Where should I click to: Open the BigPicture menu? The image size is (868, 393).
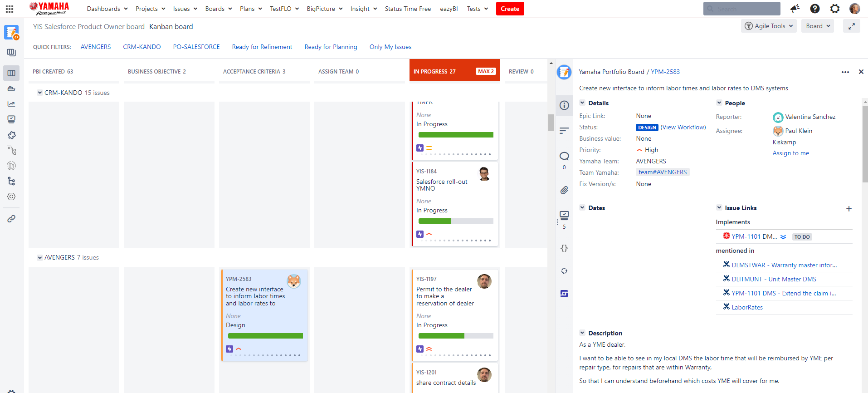pyautogui.click(x=325, y=9)
